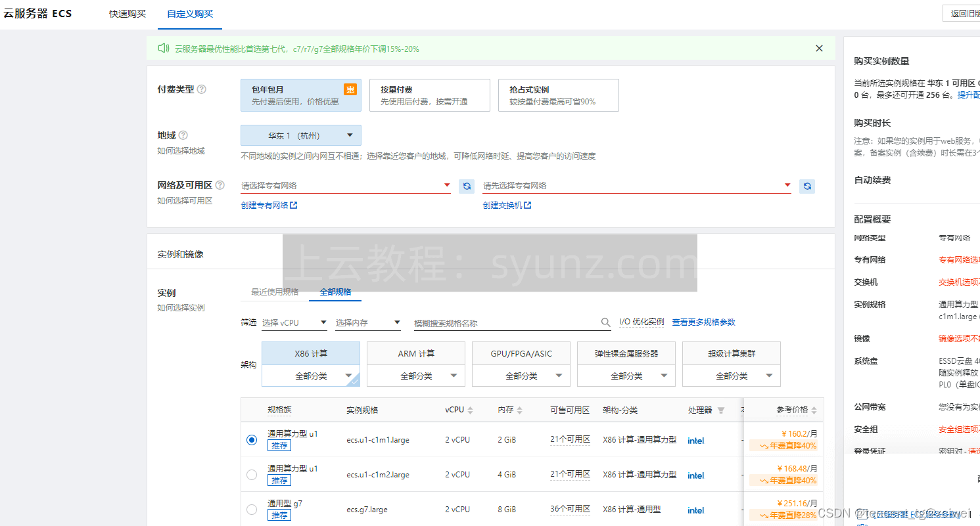The width and height of the screenshot is (980, 526).
Task: Switch to the 最近使用规格 tab
Action: pyautogui.click(x=275, y=292)
